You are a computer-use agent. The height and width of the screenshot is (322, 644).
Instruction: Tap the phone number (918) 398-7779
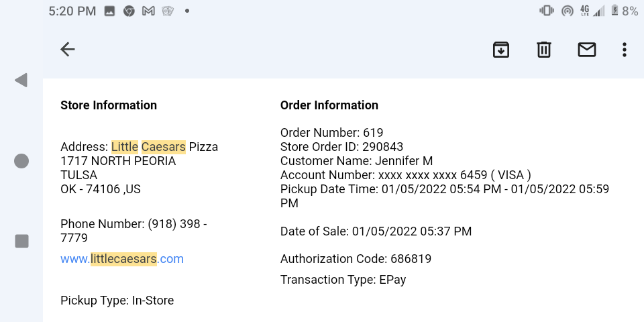click(x=133, y=231)
